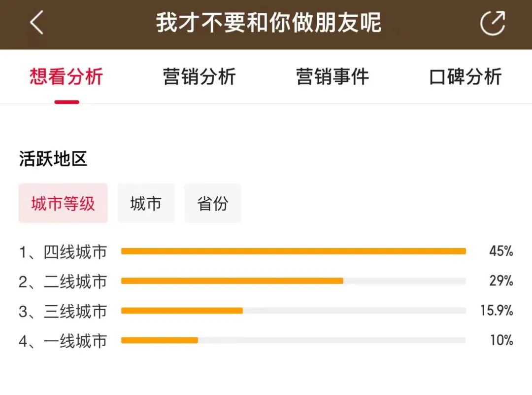The width and height of the screenshot is (532, 395).
Task: Switch to the 想看分析 tab
Action: coord(66,77)
